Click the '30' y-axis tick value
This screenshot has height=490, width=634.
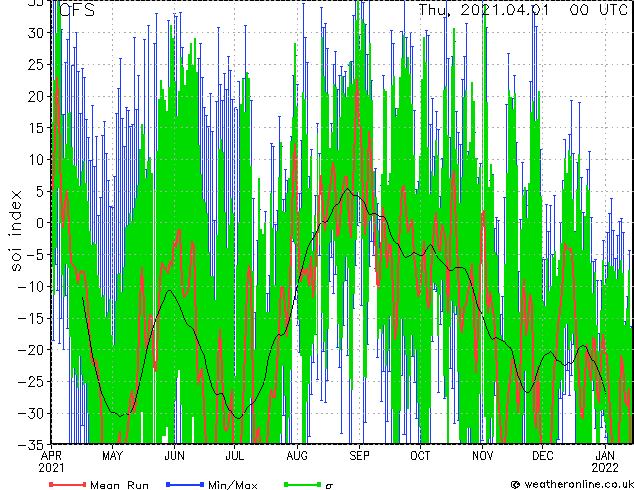click(x=35, y=33)
